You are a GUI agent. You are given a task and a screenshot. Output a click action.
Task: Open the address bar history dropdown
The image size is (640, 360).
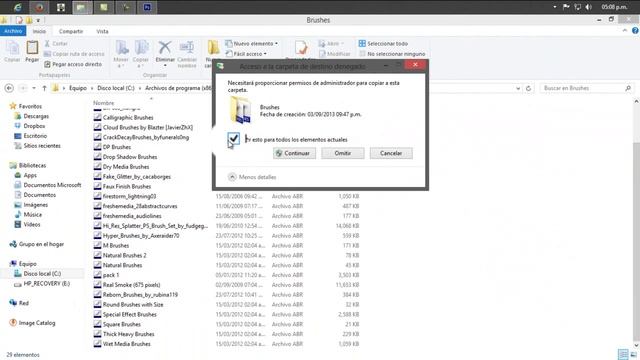(518, 88)
